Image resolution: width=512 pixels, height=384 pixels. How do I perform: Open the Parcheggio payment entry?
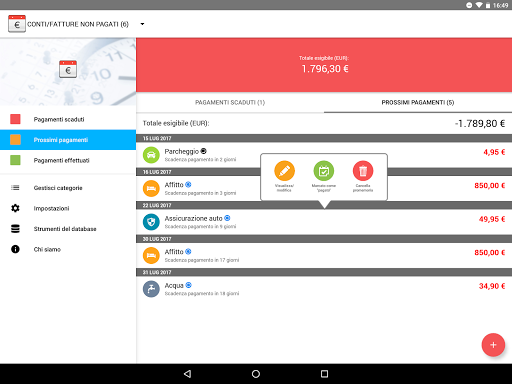pos(324,155)
